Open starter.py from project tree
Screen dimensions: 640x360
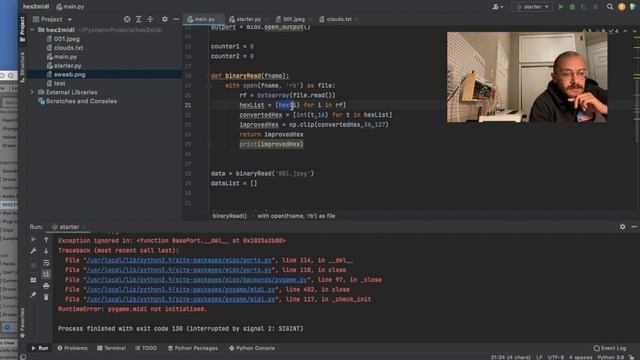click(x=67, y=66)
